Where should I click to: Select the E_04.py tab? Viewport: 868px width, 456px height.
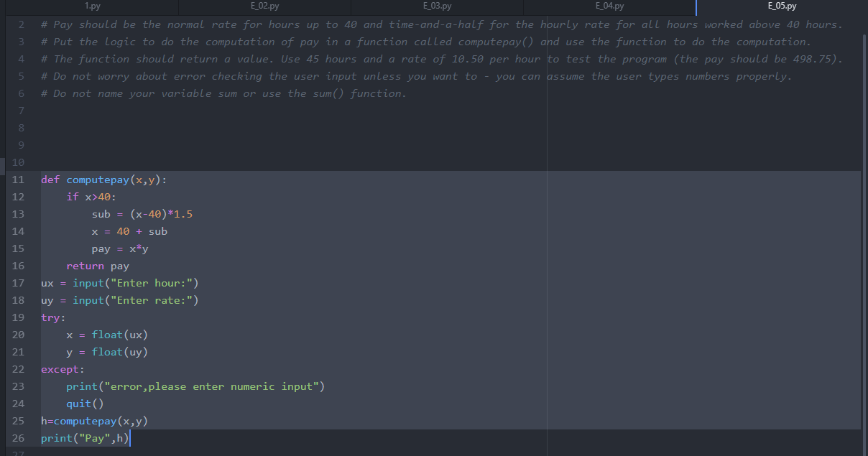pyautogui.click(x=610, y=6)
